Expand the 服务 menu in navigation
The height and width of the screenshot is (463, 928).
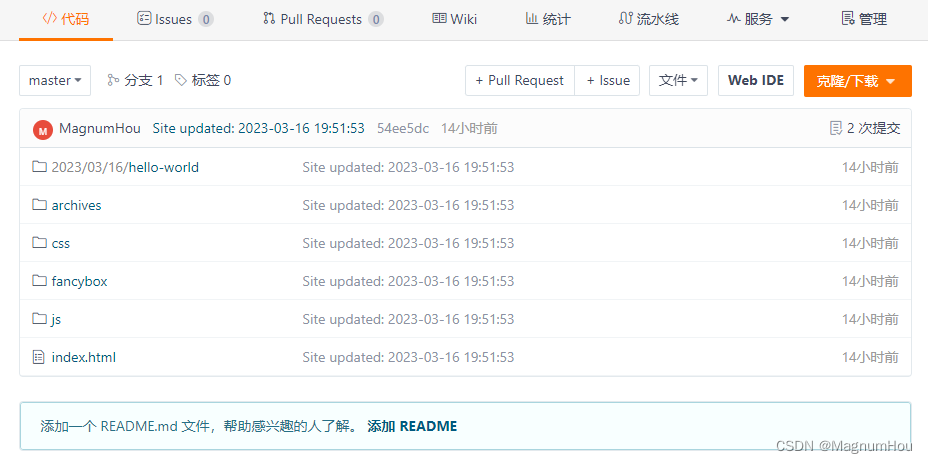(x=757, y=19)
